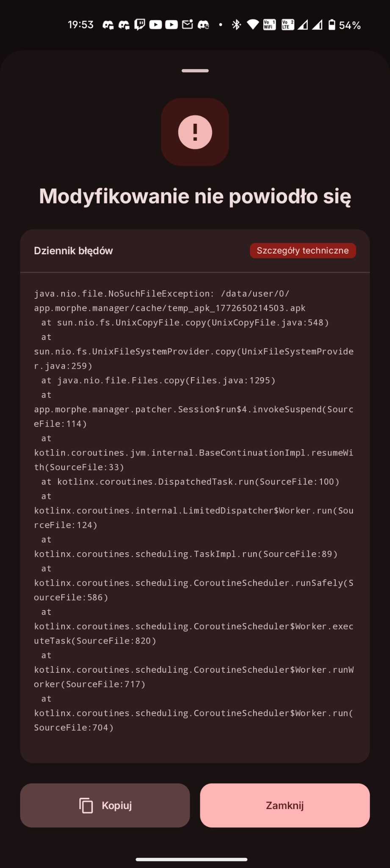Tap the red exclamation error icon
This screenshot has width=390, height=868.
tap(195, 132)
